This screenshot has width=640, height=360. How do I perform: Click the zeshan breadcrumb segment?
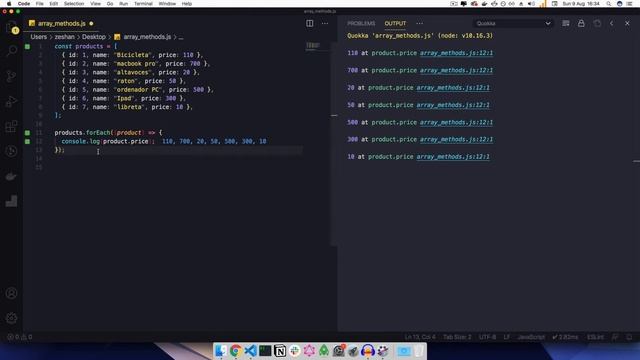(64, 37)
